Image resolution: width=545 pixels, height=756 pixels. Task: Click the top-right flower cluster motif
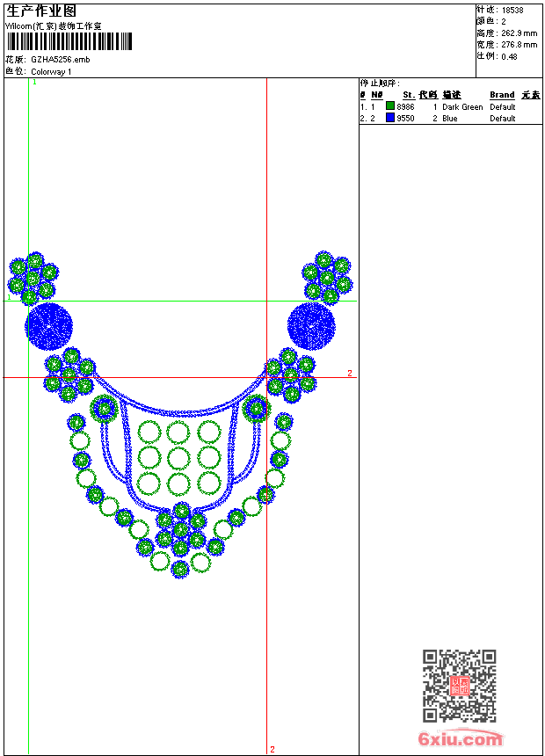click(326, 277)
